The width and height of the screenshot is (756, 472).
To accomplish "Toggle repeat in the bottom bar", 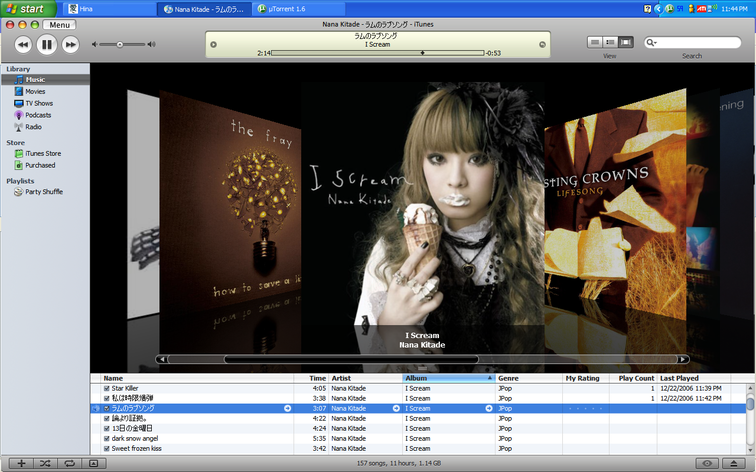I will point(69,463).
